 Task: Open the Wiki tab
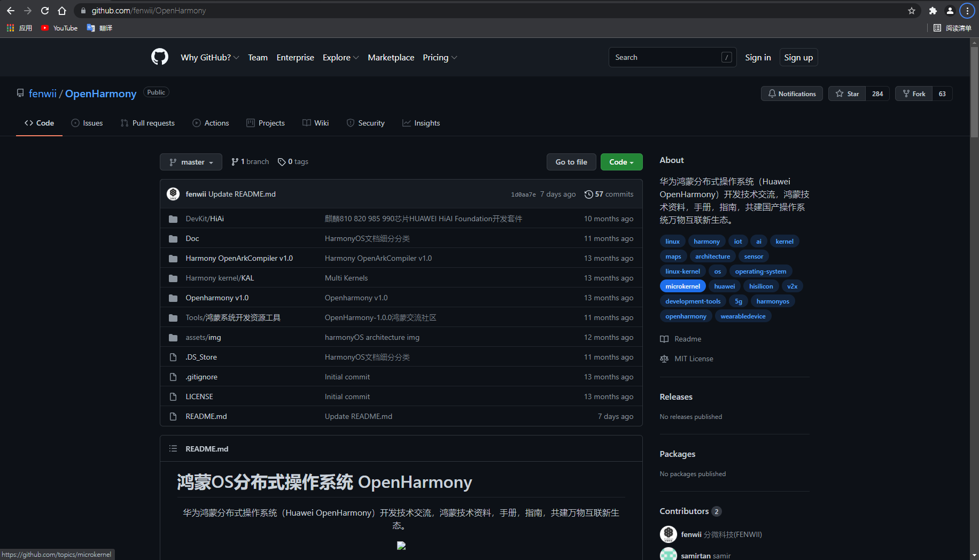315,123
